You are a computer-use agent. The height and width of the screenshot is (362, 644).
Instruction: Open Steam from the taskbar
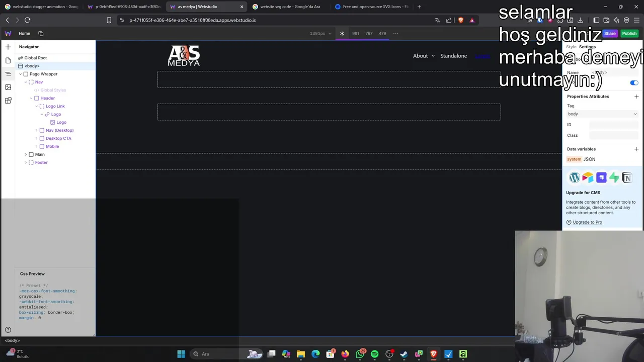click(x=404, y=354)
